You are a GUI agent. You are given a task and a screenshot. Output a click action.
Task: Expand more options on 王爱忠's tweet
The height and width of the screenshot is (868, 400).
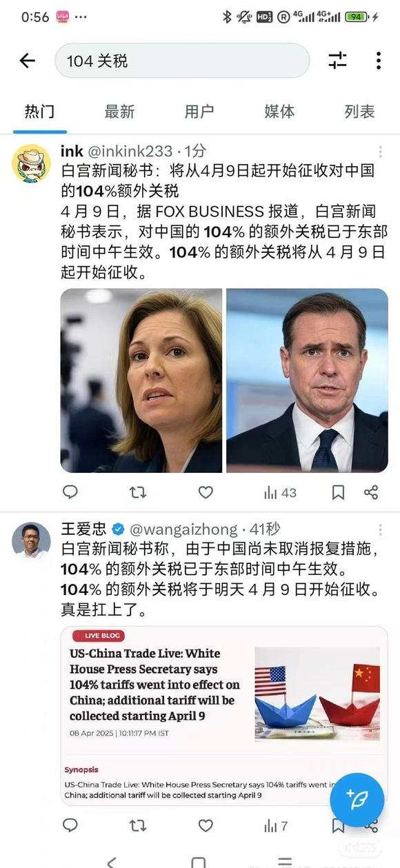click(380, 530)
